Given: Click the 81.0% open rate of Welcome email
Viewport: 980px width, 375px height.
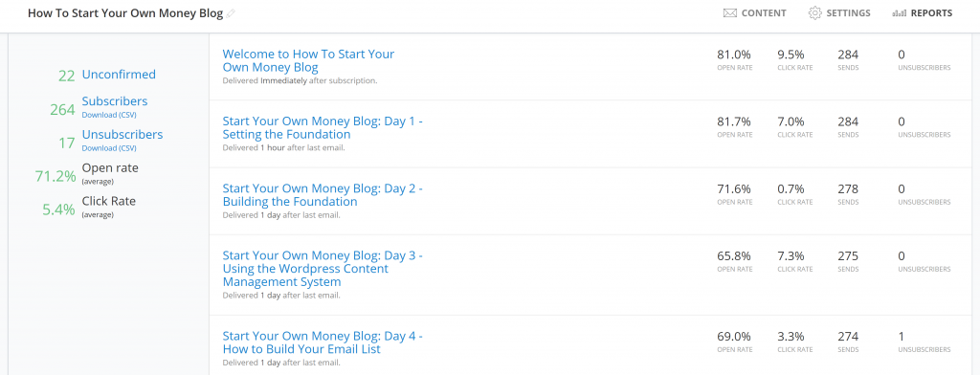Looking at the screenshot, I should (x=734, y=55).
